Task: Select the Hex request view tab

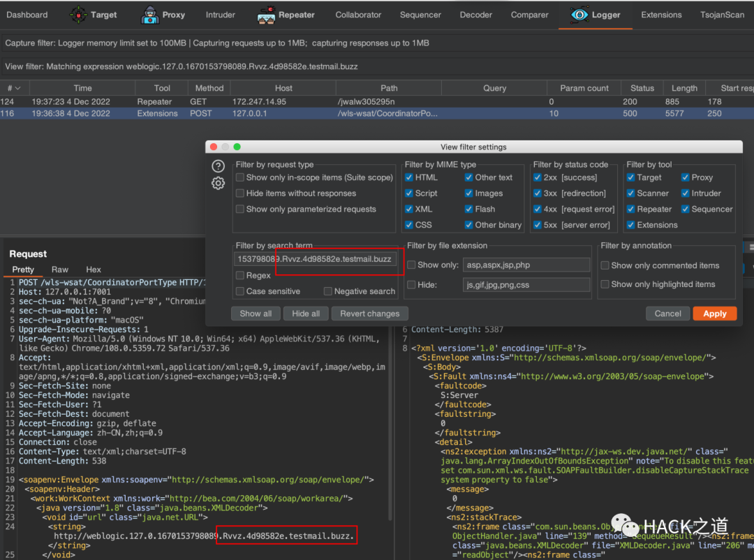Action: point(94,270)
